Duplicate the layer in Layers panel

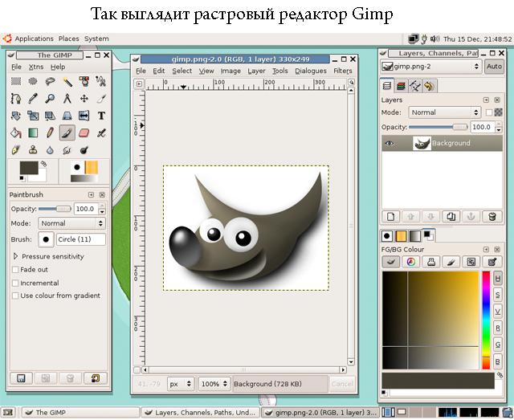[x=451, y=216]
